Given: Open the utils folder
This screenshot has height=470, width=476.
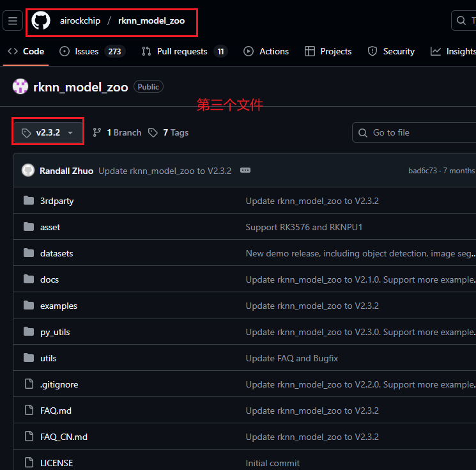Looking at the screenshot, I should coord(49,358).
